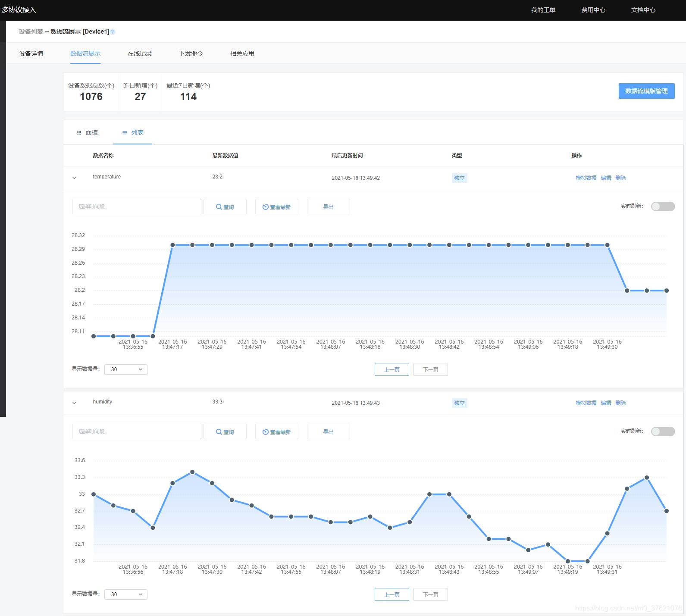686x616 pixels.
Task: Click 查询 search button in humidity section
Action: coord(225,432)
